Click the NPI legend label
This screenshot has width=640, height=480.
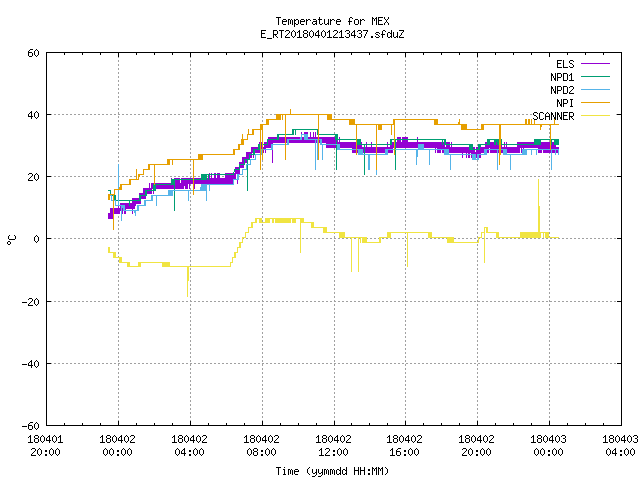tap(565, 103)
